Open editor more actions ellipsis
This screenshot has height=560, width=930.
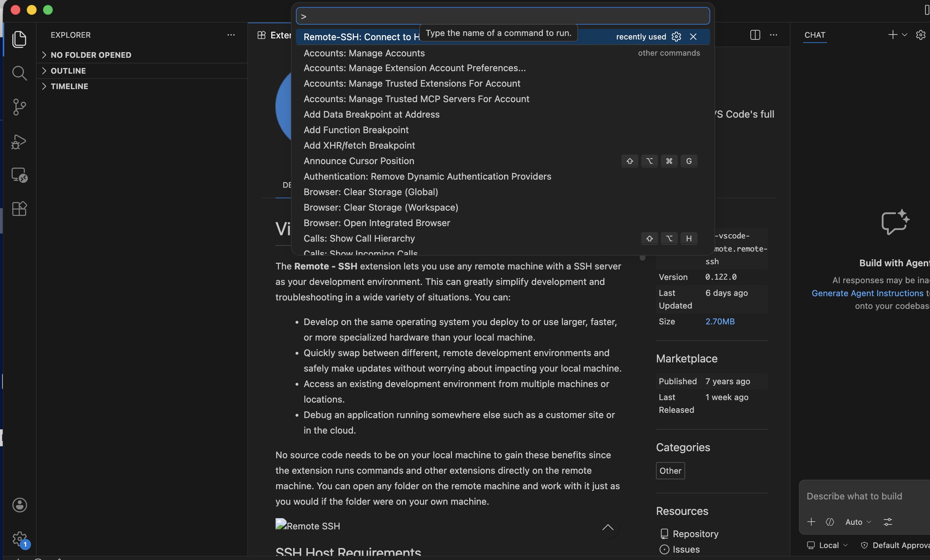click(x=773, y=35)
